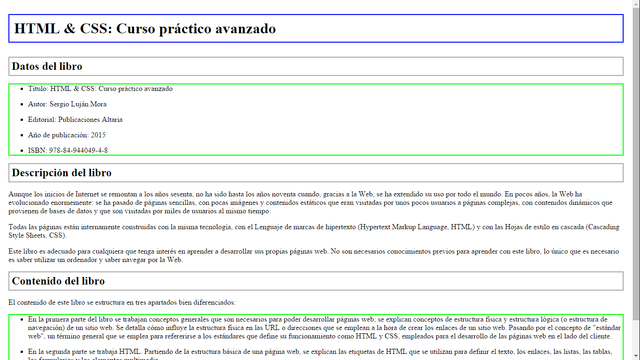Click the bullet En la primera parte
The height and width of the screenshot is (360, 640).
tap(324, 328)
